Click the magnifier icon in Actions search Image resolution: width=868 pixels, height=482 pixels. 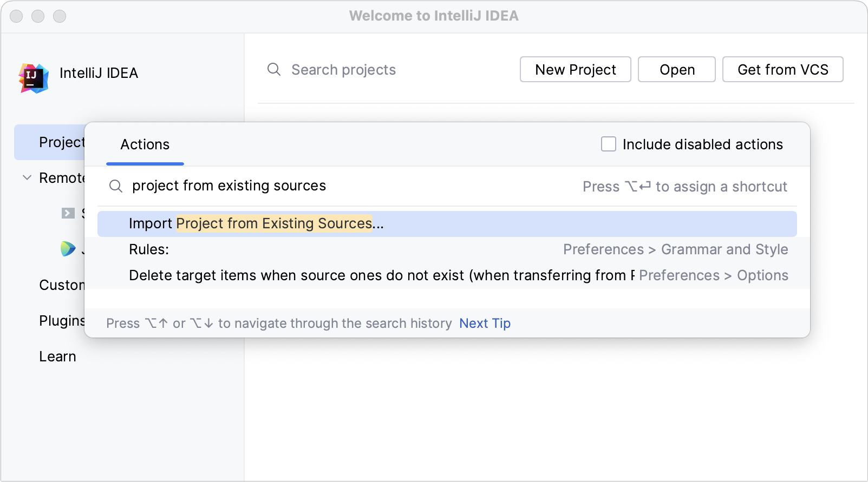(x=116, y=186)
